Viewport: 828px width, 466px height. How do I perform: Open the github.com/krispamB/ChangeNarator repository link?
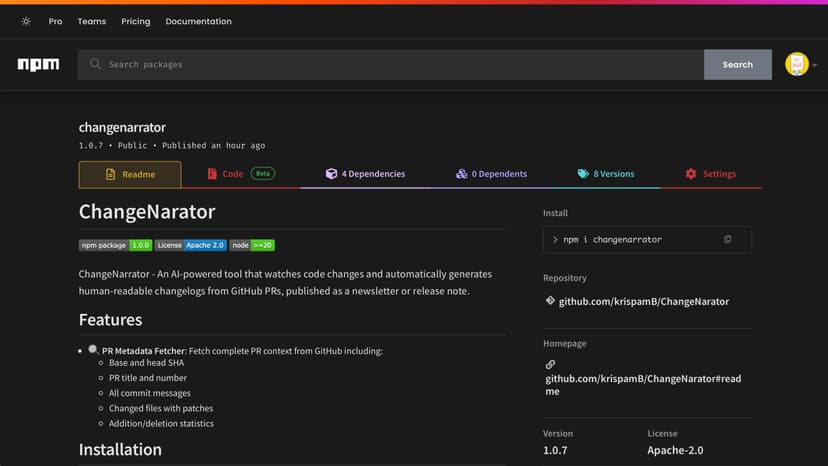[x=644, y=302]
